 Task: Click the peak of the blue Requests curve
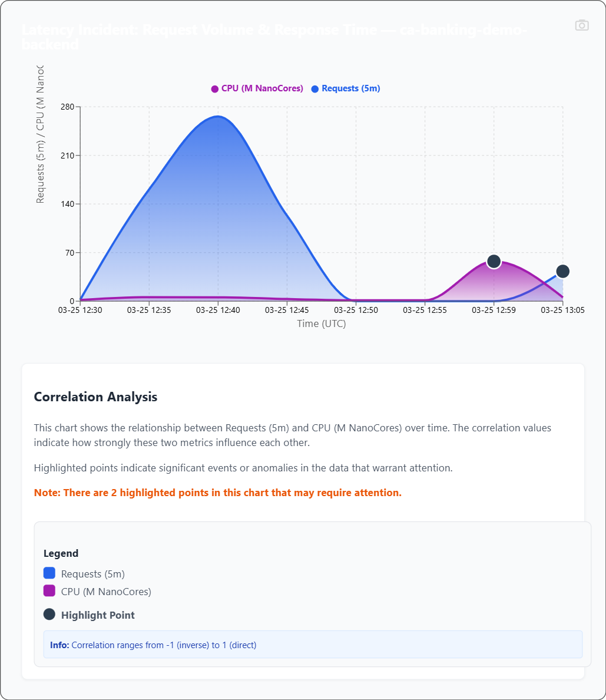(218, 117)
